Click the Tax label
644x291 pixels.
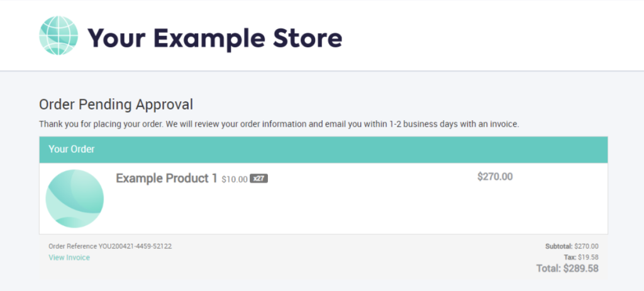(x=570, y=257)
